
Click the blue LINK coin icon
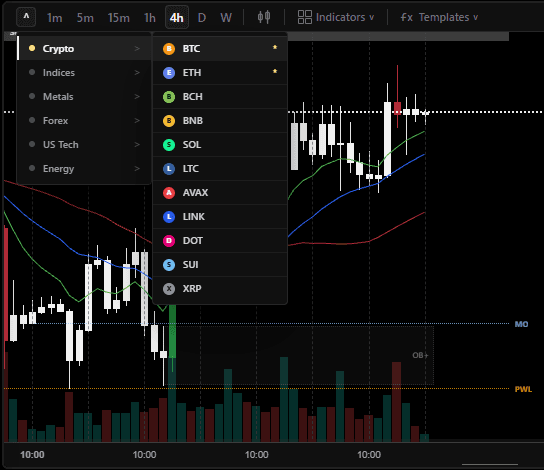169,217
